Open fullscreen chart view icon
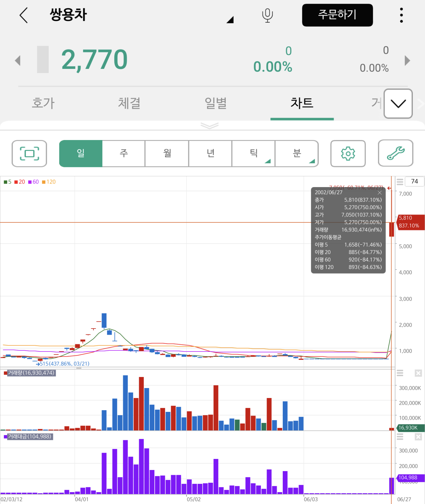 [x=29, y=153]
